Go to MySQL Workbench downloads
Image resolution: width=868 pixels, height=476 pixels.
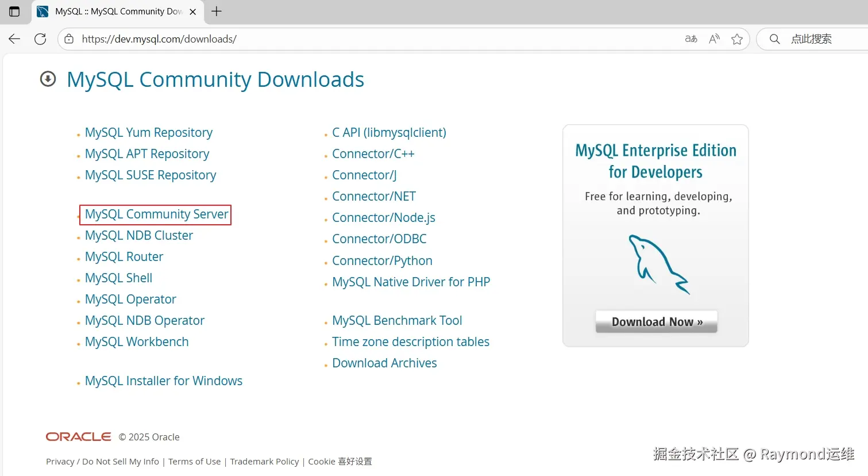click(137, 341)
